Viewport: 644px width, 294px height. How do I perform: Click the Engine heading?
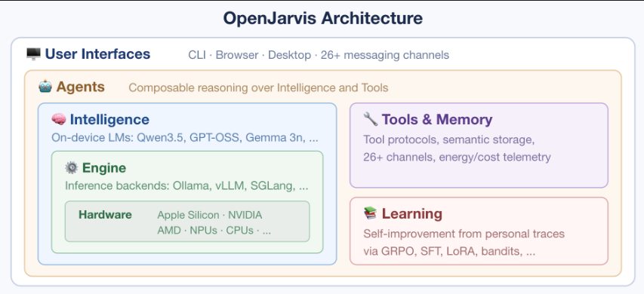[104, 167]
